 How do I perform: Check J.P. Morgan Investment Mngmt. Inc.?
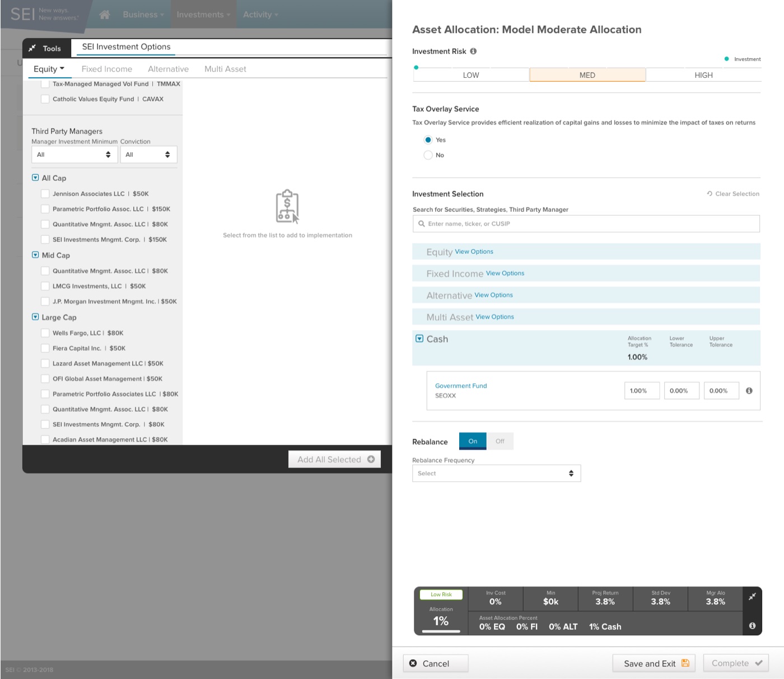point(45,301)
